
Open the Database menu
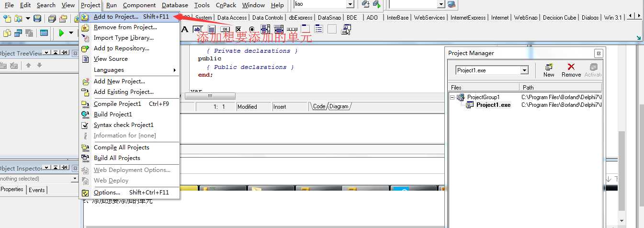(x=175, y=5)
